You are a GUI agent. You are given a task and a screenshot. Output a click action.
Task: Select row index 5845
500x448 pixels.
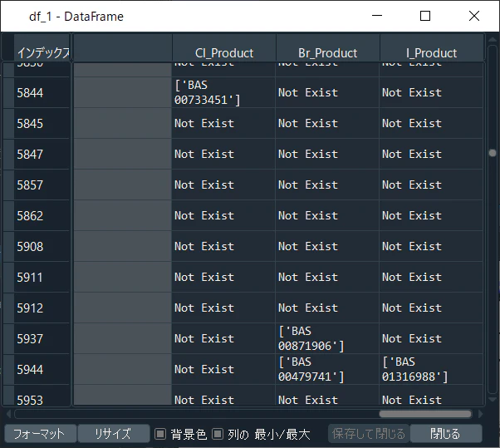tap(42, 123)
